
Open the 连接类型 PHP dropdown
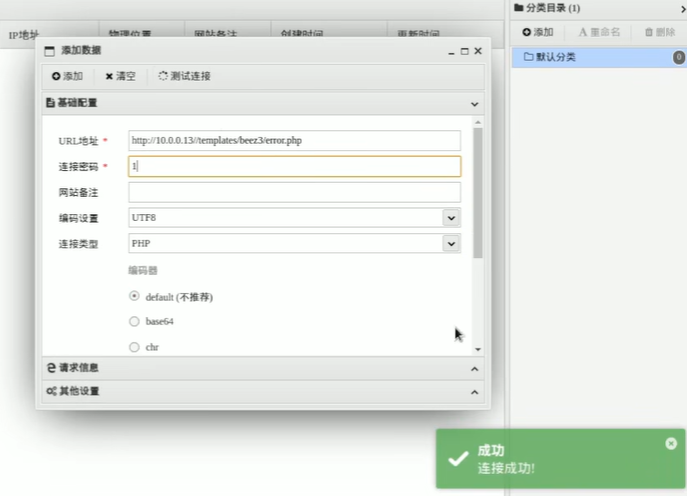click(x=451, y=243)
